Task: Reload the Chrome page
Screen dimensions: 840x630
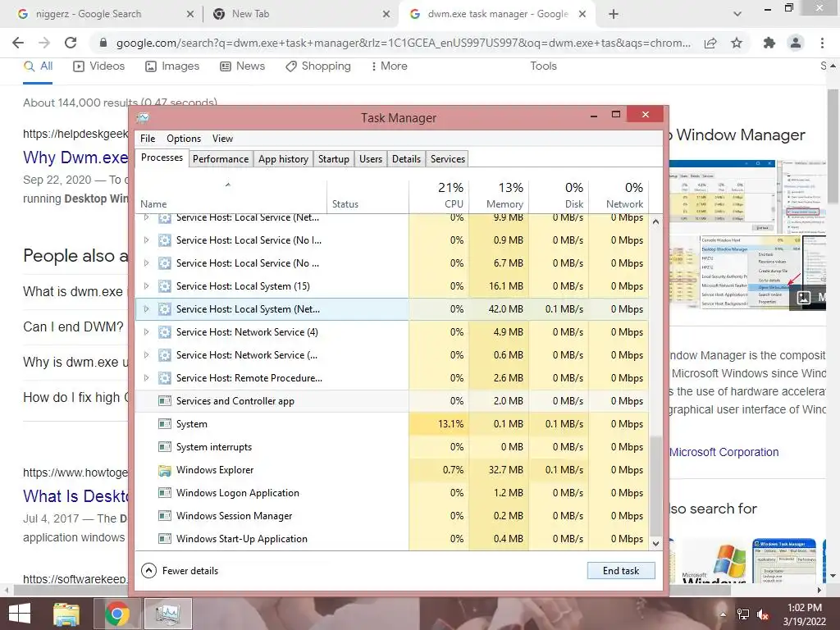Action: [x=71, y=43]
